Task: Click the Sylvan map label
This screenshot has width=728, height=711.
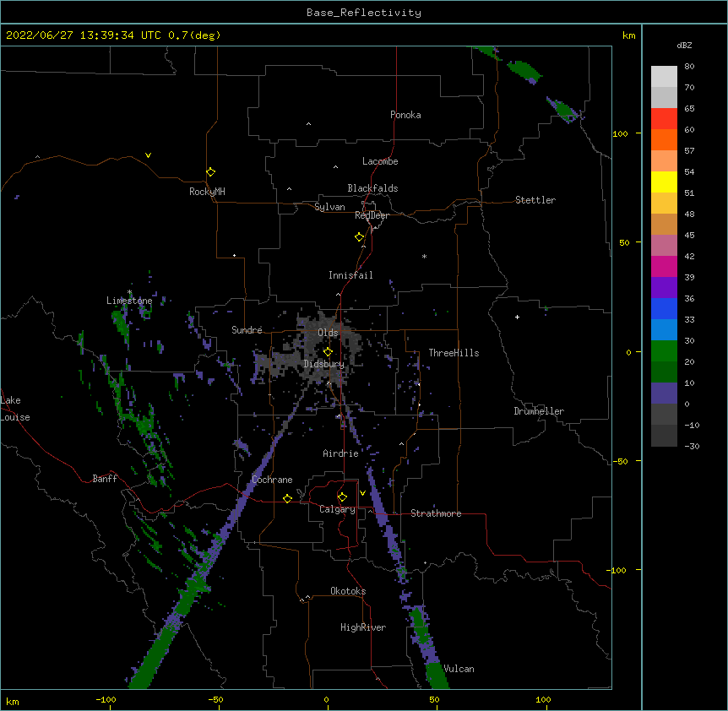Action: click(x=329, y=207)
